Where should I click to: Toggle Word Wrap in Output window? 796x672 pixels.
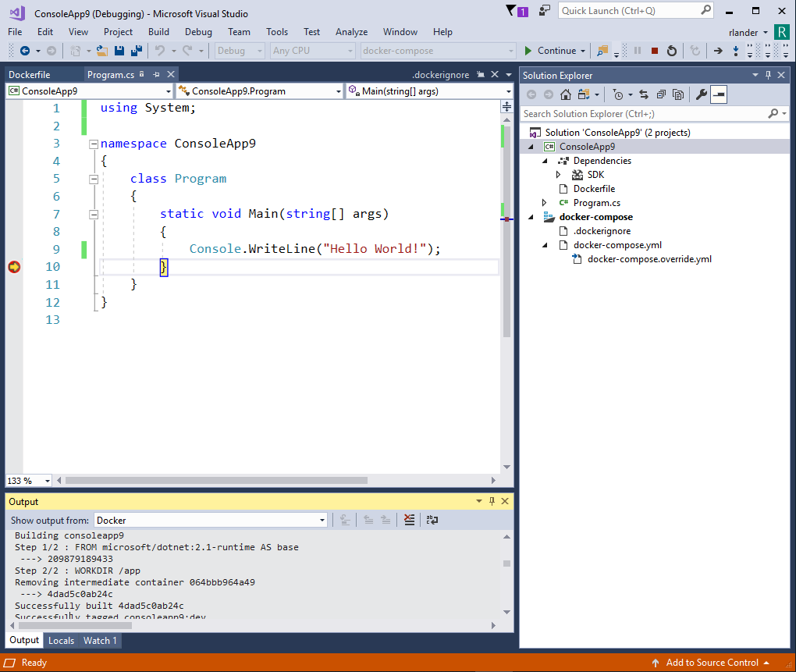[x=432, y=520]
